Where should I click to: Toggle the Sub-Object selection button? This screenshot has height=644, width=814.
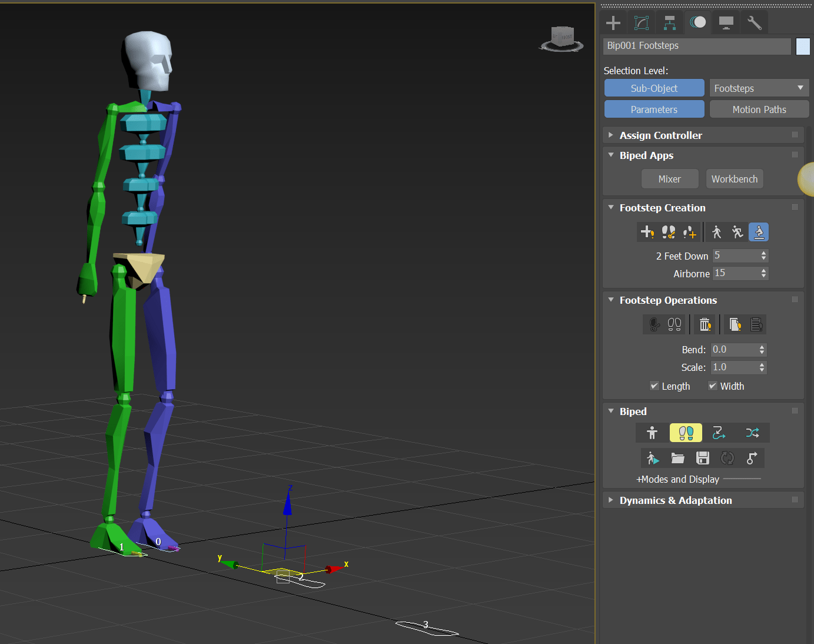(654, 88)
